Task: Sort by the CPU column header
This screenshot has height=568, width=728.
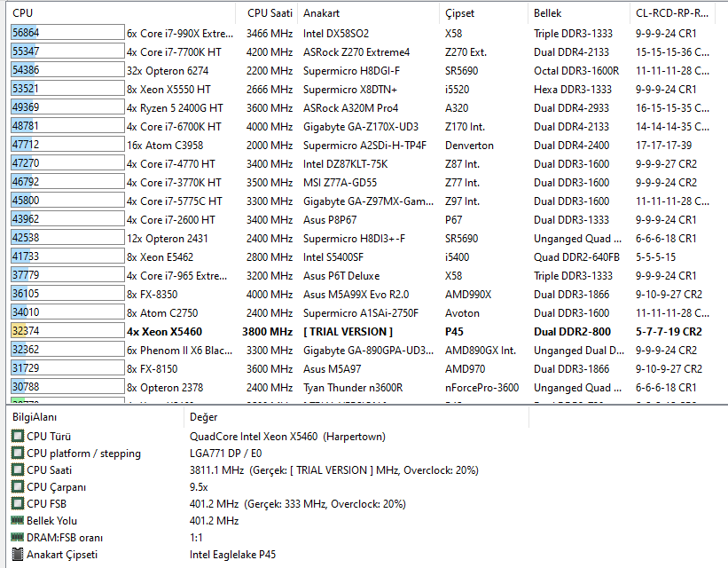Action: 121,13
